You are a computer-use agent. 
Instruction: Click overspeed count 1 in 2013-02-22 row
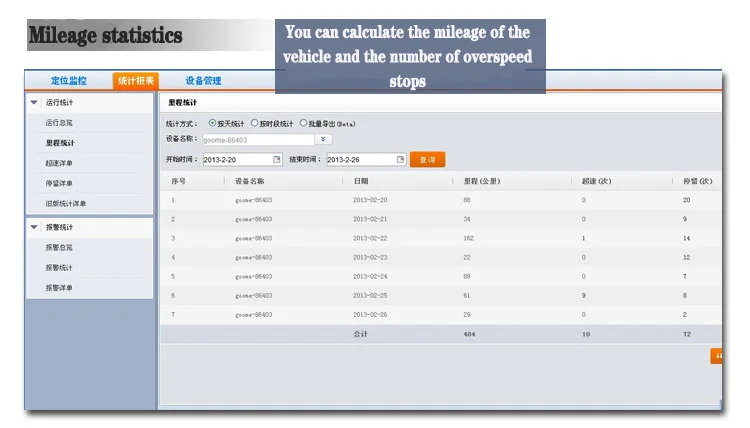(584, 238)
